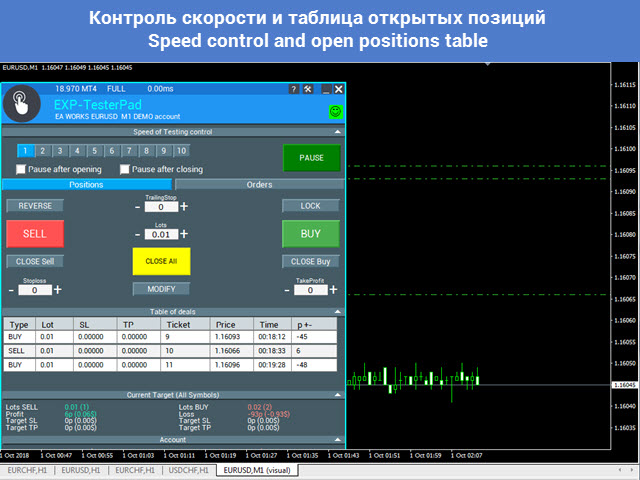The width and height of the screenshot is (640, 480).
Task: Open the help question mark icon
Action: coord(293,89)
